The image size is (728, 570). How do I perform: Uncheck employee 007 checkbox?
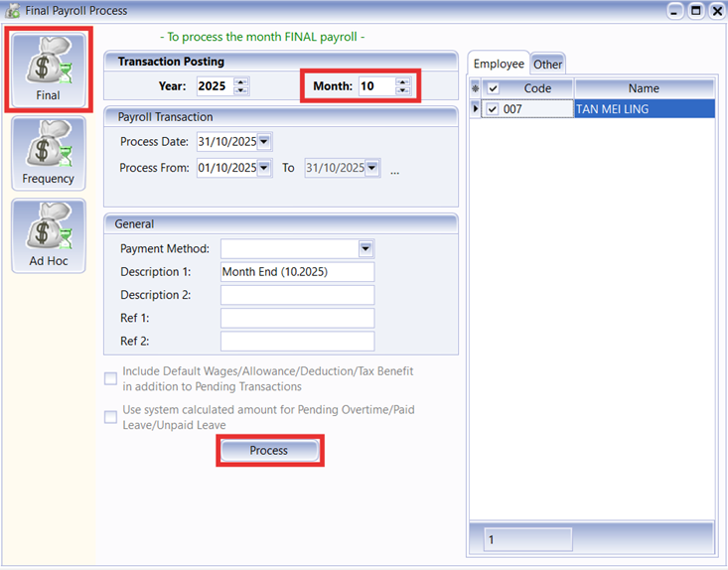(x=493, y=109)
